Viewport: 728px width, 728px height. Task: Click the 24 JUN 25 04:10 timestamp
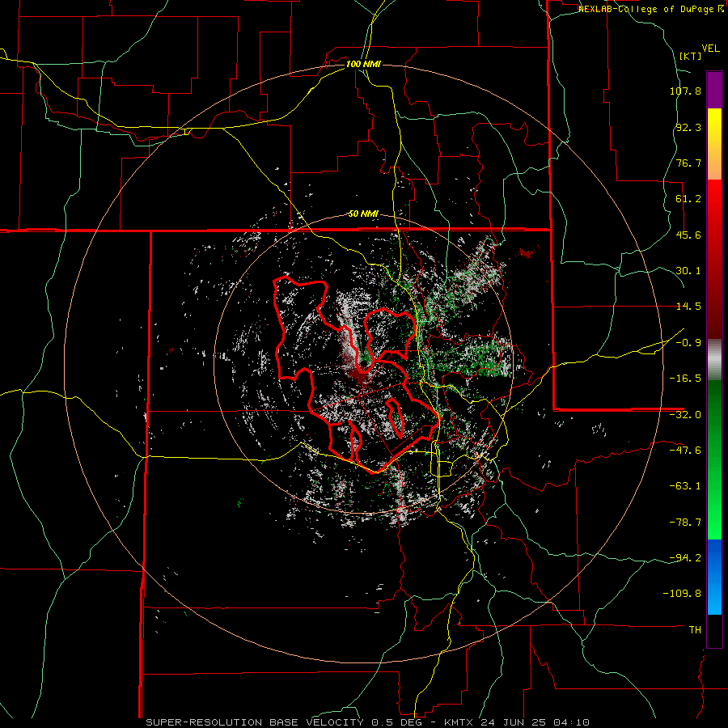[535, 722]
